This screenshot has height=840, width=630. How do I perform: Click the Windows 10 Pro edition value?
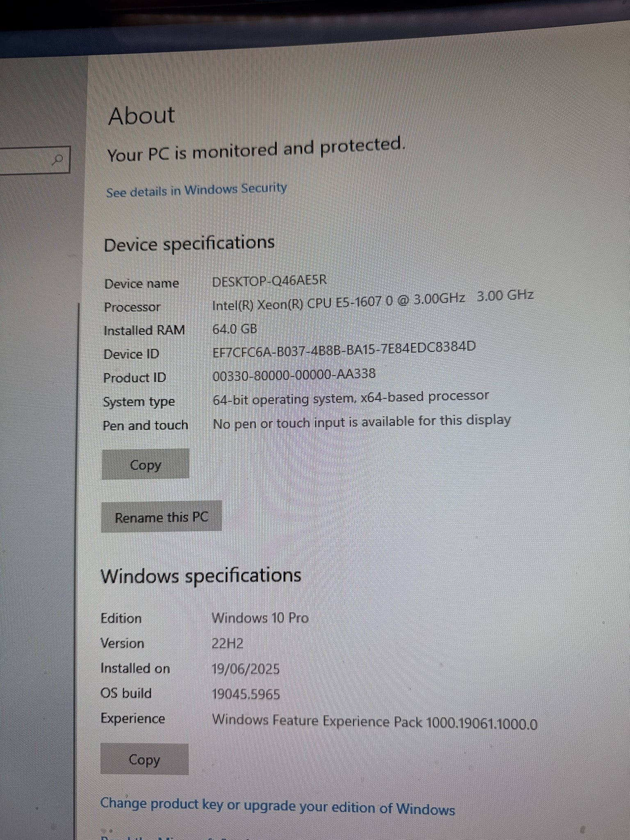pyautogui.click(x=260, y=618)
